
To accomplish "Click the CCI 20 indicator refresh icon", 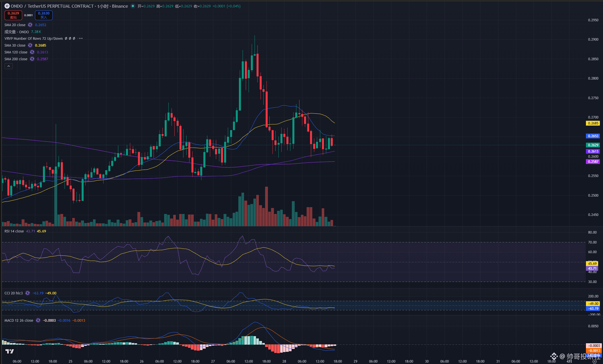I will [x=28, y=293].
